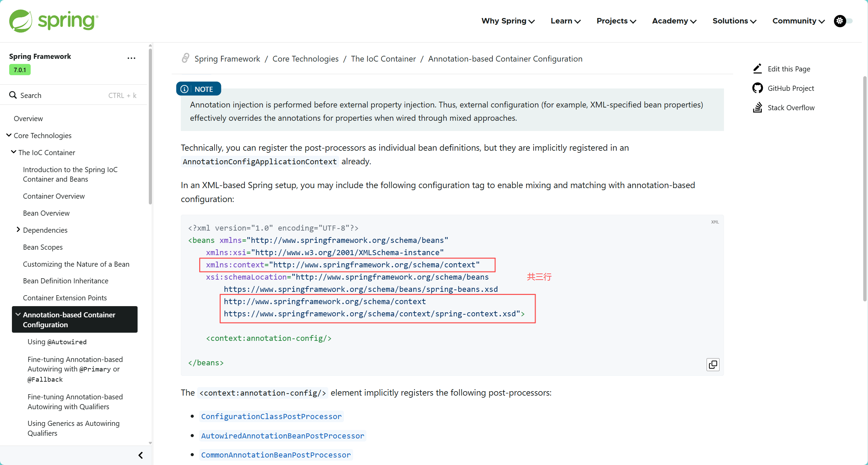This screenshot has height=465, width=868.
Task: Click the breadcrumb link chain icon
Action: tap(185, 59)
